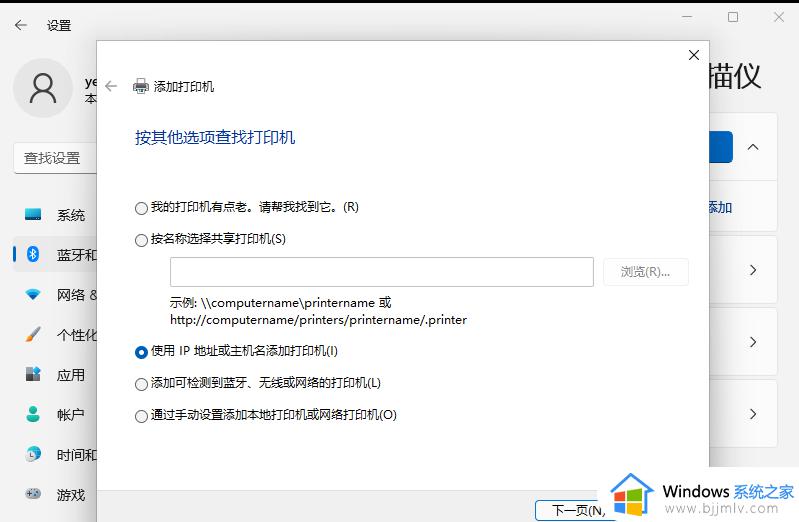This screenshot has width=799, height=522.
Task: Open 系统 settings via its monitor icon
Action: (x=33, y=215)
